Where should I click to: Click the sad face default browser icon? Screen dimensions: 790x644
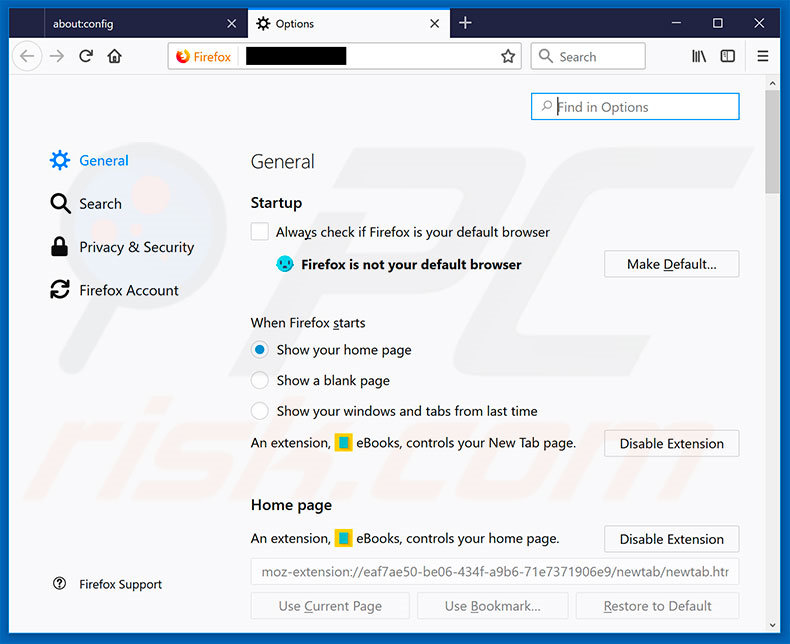tap(285, 264)
